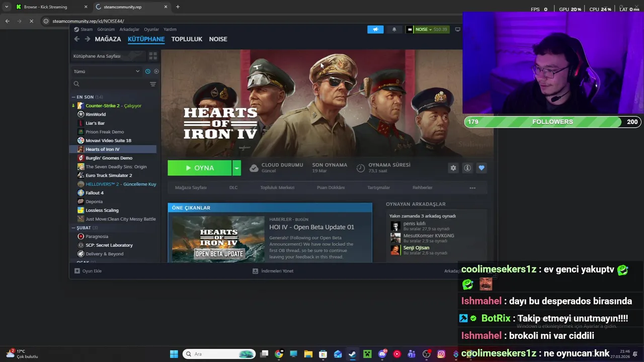
Task: Click the Steam forward navigation arrow
Action: point(87,39)
